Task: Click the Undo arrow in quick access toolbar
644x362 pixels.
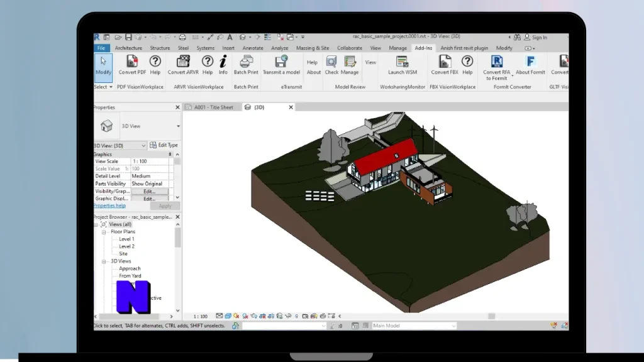Action: coord(153,37)
